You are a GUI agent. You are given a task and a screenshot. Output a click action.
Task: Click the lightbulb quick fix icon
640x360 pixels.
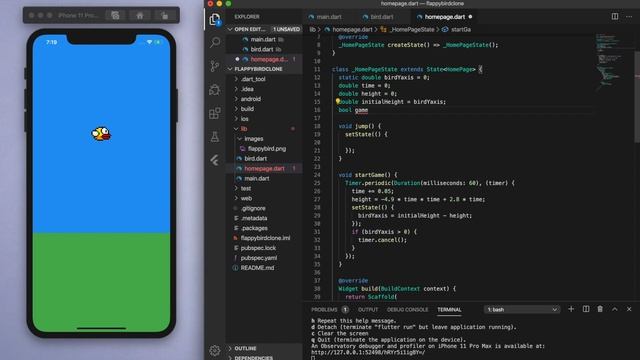pyautogui.click(x=338, y=101)
